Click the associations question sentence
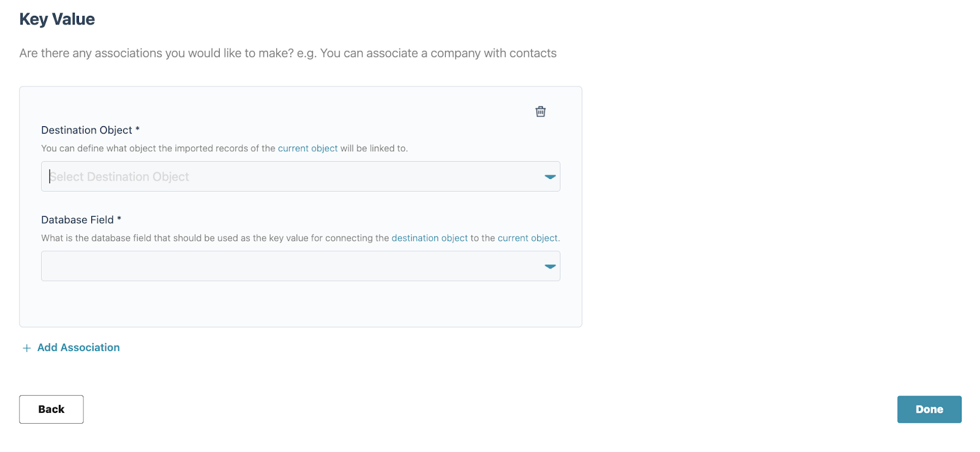The width and height of the screenshot is (980, 452). pos(287,53)
